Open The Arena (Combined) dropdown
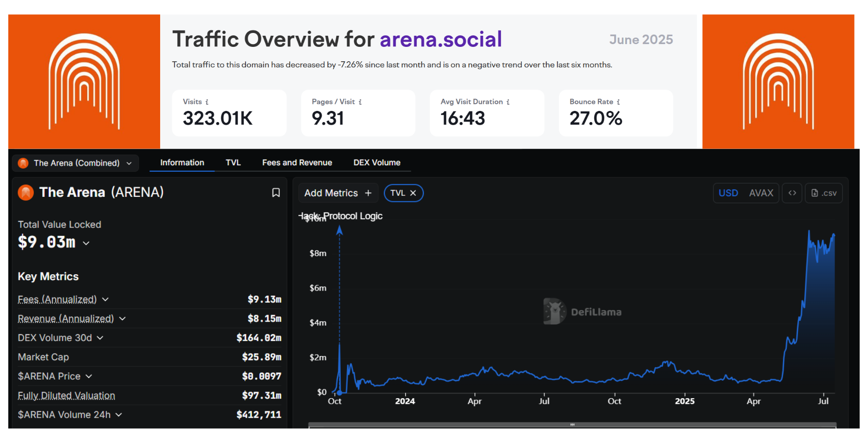This screenshot has height=446, width=868. point(76,163)
